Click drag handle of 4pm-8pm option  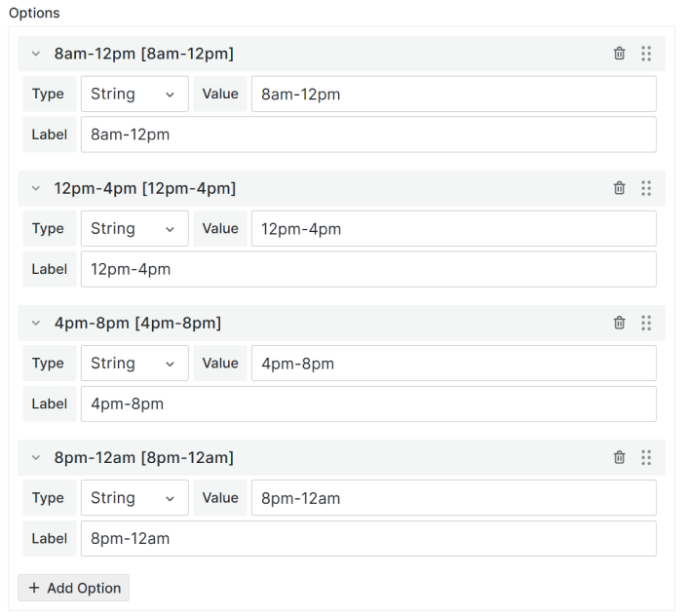tap(646, 323)
